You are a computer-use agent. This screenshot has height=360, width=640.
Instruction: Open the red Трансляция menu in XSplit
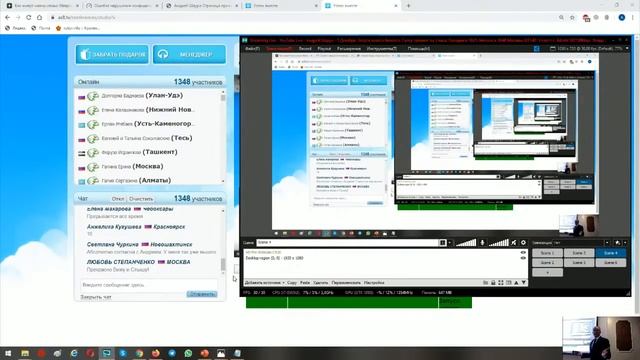(279, 49)
